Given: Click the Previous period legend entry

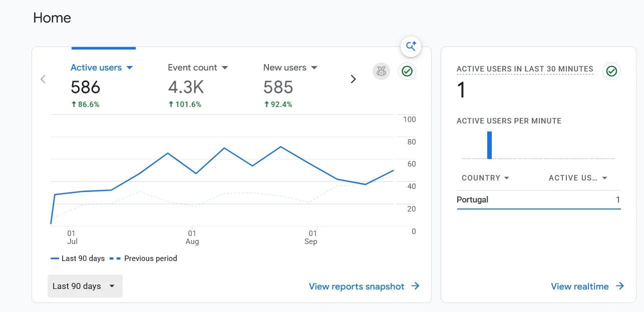Looking at the screenshot, I should pyautogui.click(x=143, y=258).
